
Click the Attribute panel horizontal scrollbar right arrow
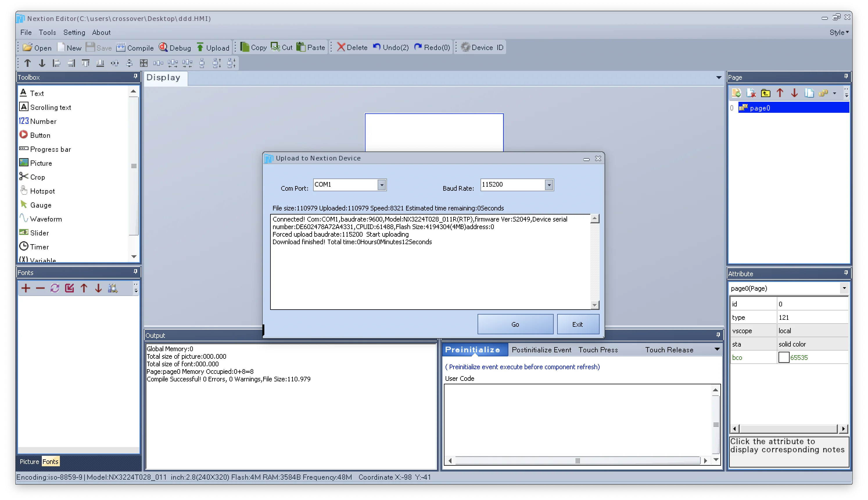pyautogui.click(x=843, y=428)
